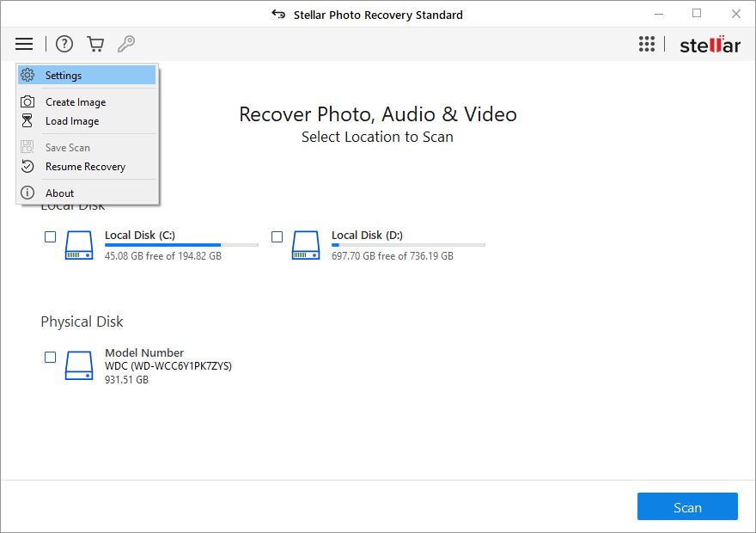Click Resume Recovery in the menu
This screenshot has height=533, width=756.
[x=86, y=167]
